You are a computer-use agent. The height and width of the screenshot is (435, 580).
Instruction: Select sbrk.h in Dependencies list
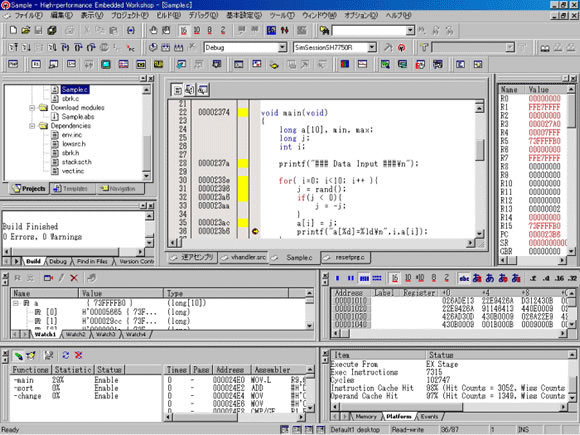(x=70, y=153)
